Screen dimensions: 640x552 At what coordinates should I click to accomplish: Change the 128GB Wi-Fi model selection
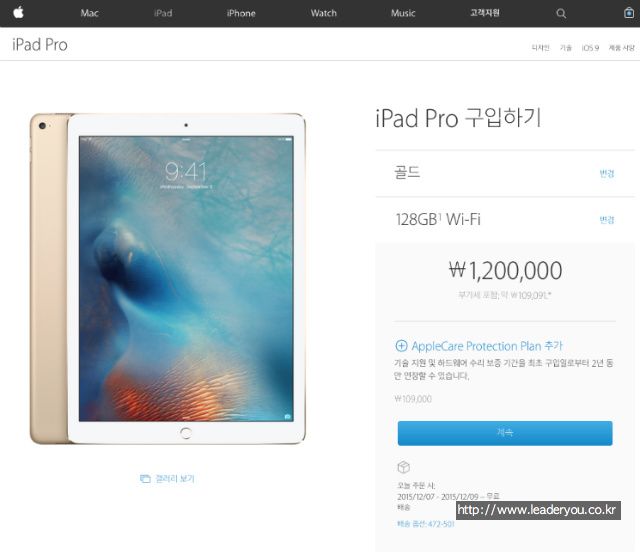(x=607, y=220)
